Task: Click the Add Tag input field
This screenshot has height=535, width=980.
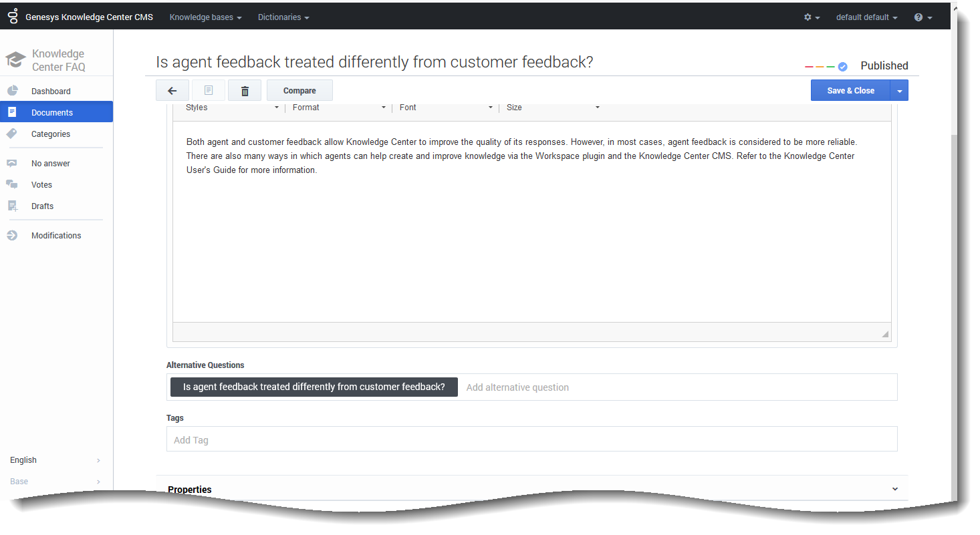Action: [531, 440]
